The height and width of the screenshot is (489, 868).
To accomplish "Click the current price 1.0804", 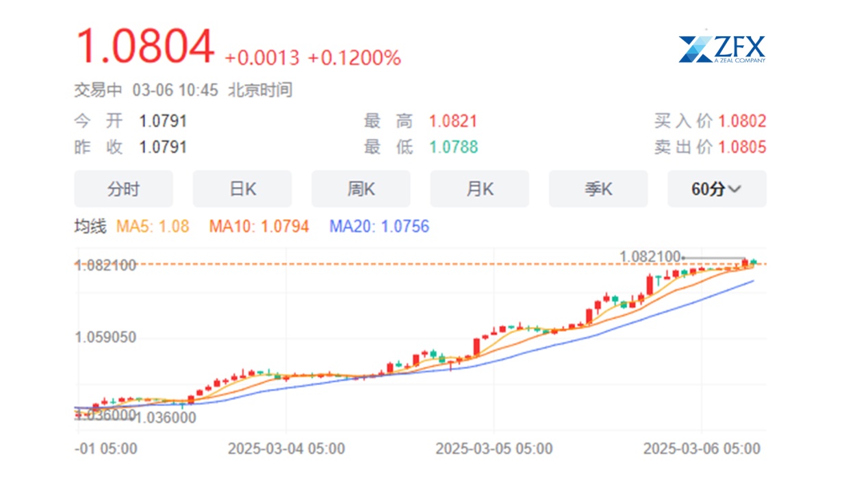I will click(145, 49).
